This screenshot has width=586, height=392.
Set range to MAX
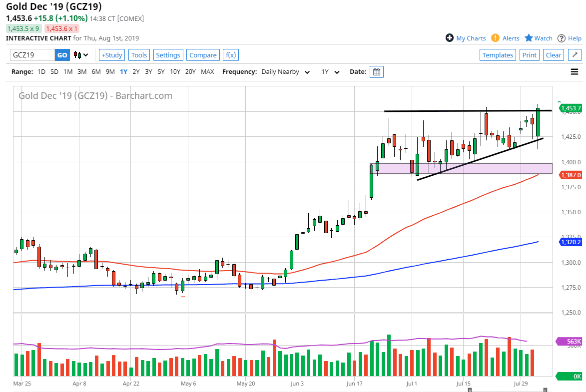[207, 72]
